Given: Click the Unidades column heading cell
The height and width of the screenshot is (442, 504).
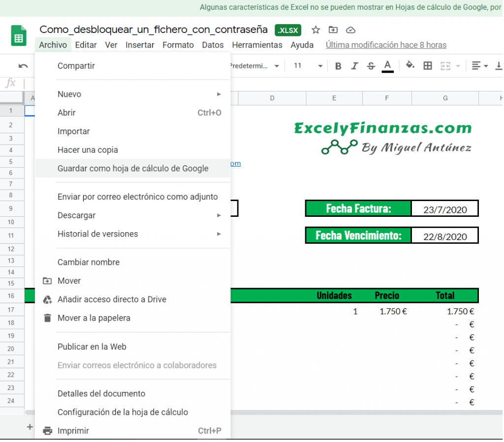Looking at the screenshot, I should (x=334, y=295).
